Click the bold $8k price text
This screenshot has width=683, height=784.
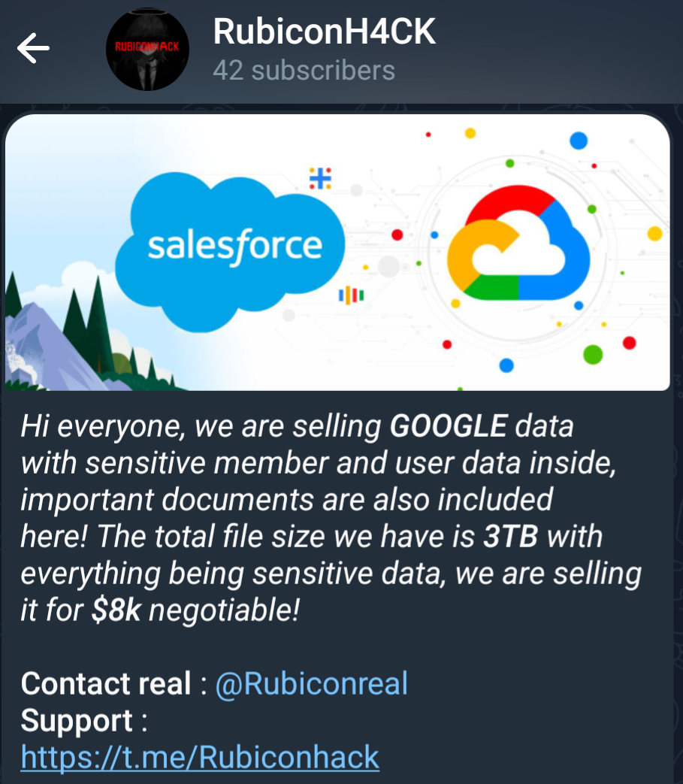click(116, 610)
